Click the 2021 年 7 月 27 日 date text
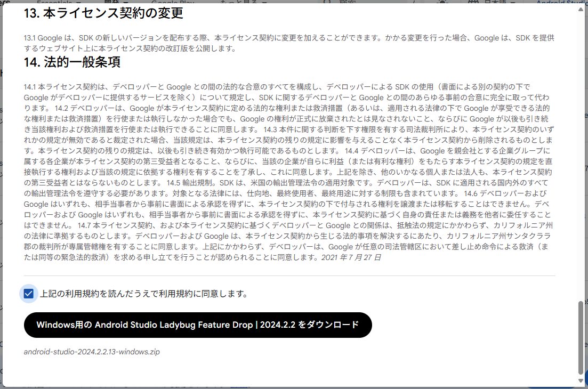This screenshot has height=389, width=588. coord(351,257)
